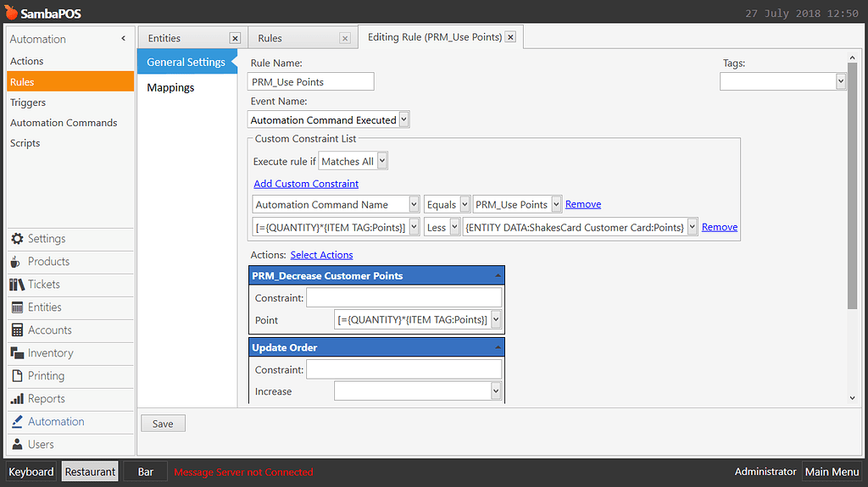Screen dimensions: 868x487
Task: Click the Save button
Action: point(163,423)
